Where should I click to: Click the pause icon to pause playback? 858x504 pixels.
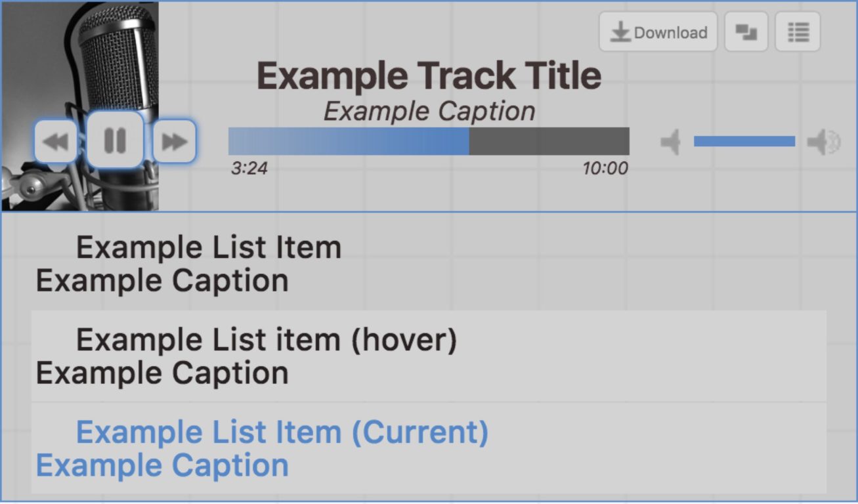pos(115,141)
